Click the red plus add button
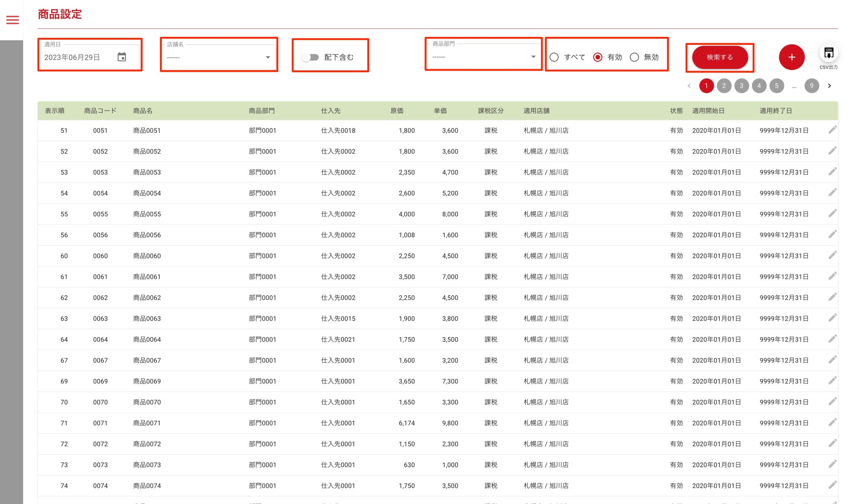Image resolution: width=859 pixels, height=504 pixels. click(x=791, y=57)
